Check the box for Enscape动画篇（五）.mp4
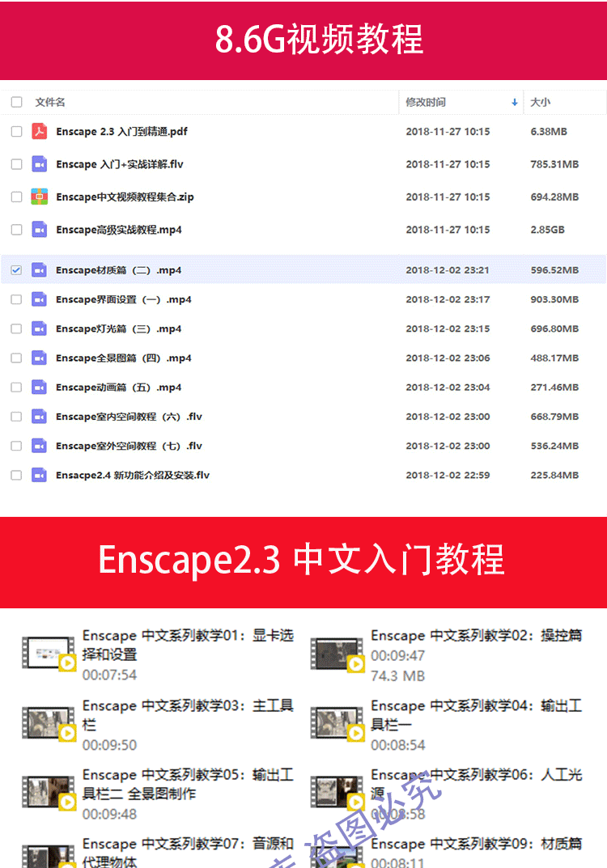Screen dimensions: 607x868 coord(17,387)
